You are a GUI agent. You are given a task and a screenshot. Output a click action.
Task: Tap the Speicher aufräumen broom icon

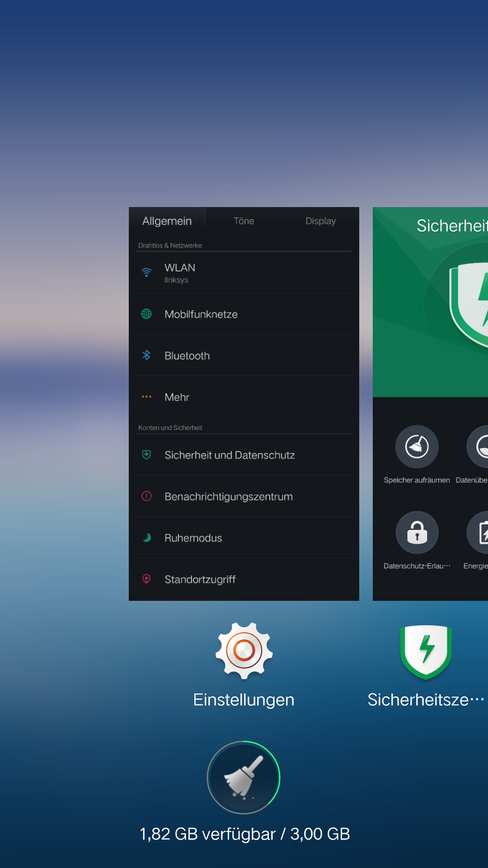pyautogui.click(x=417, y=447)
